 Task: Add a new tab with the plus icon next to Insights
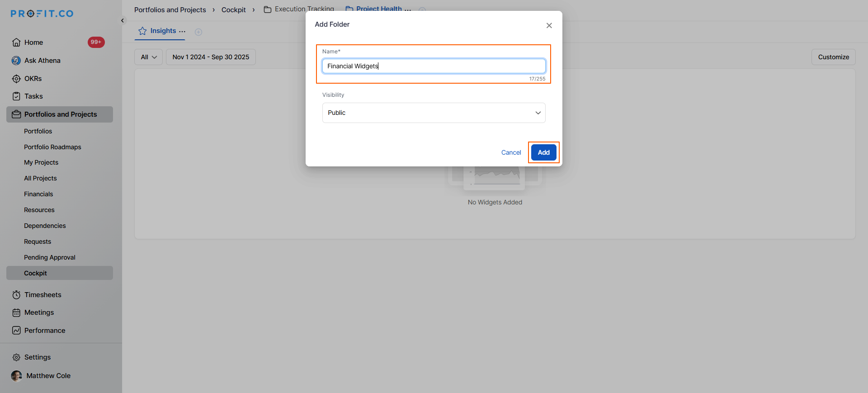tap(198, 32)
